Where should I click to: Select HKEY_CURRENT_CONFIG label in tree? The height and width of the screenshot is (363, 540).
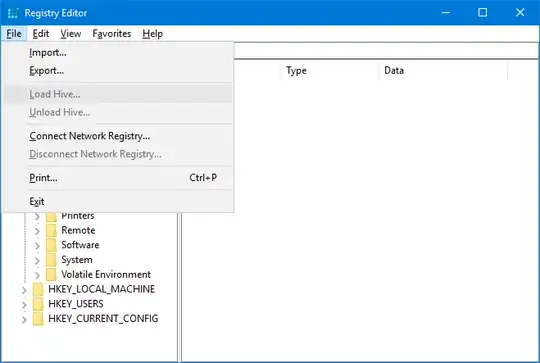[103, 319]
